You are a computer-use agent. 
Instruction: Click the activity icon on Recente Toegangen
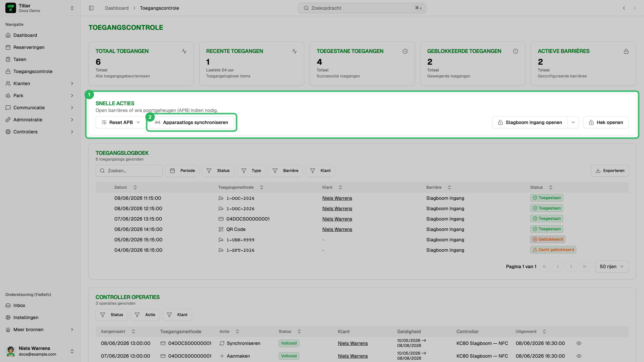(x=294, y=51)
